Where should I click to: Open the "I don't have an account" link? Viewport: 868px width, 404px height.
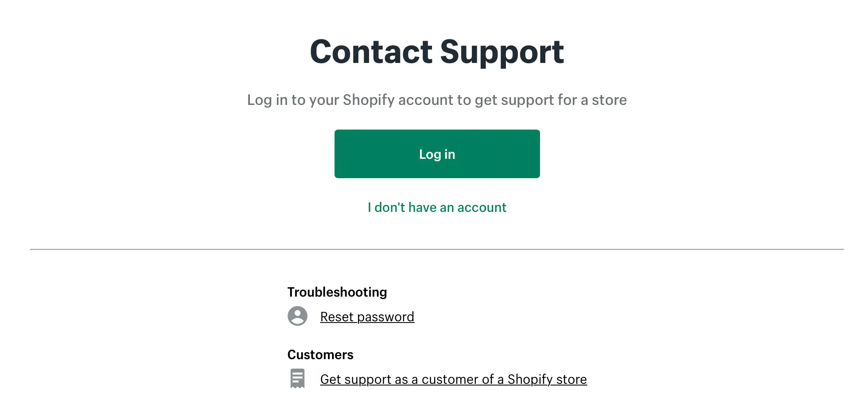437,207
